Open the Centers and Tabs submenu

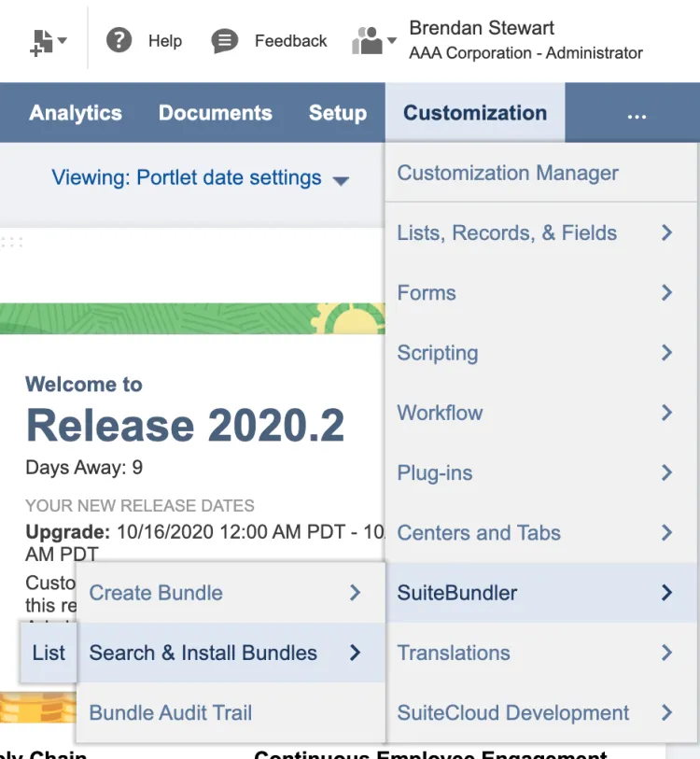point(541,533)
